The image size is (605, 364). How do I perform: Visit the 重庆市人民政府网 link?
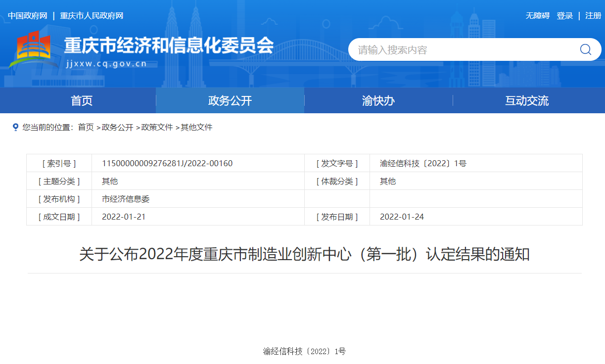[92, 16]
